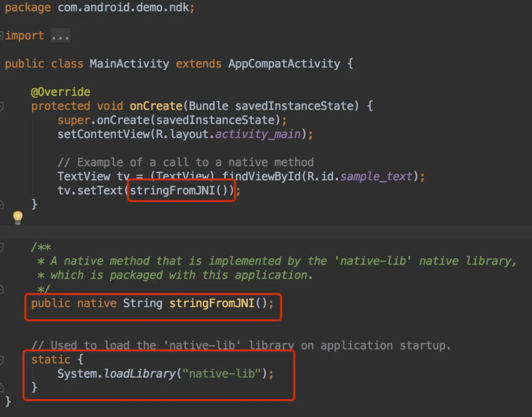Image resolution: width=532 pixels, height=417 pixels.
Task: Click stringFromJNI in the native declaration
Action: tap(212, 303)
